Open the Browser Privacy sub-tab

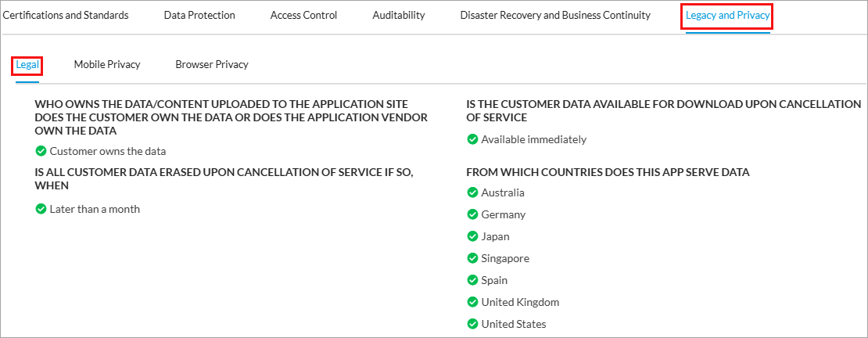point(212,64)
